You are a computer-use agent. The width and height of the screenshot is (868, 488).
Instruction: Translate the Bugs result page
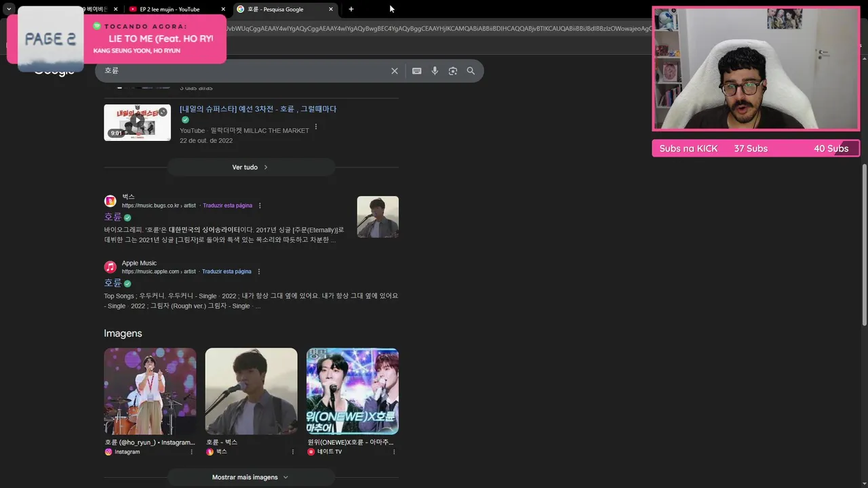[227, 205]
